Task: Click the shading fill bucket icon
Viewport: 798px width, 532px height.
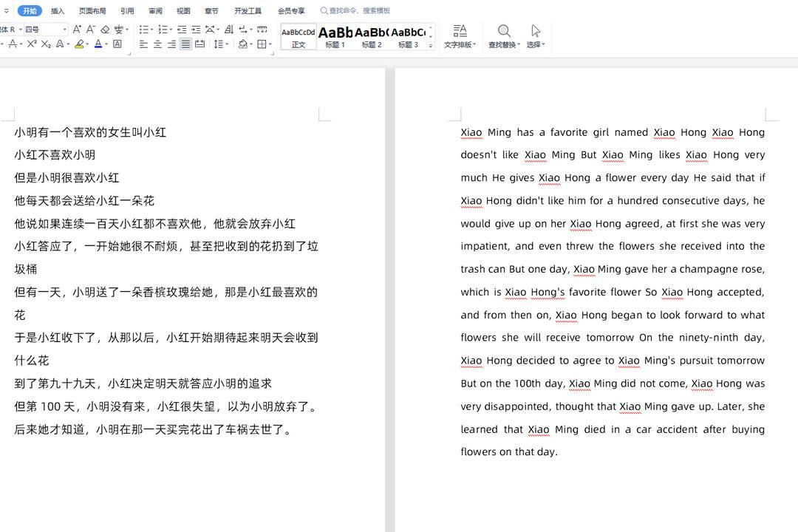Action: pyautogui.click(x=243, y=44)
